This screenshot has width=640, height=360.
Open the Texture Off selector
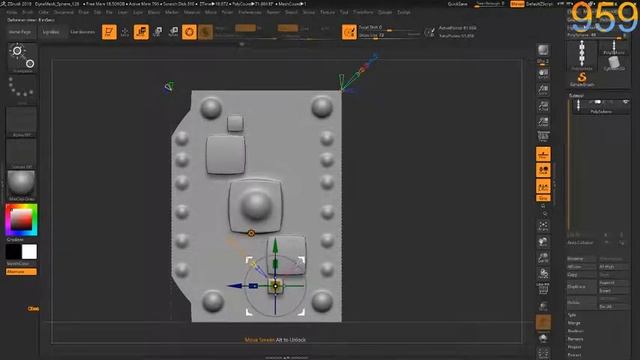pyautogui.click(x=22, y=154)
